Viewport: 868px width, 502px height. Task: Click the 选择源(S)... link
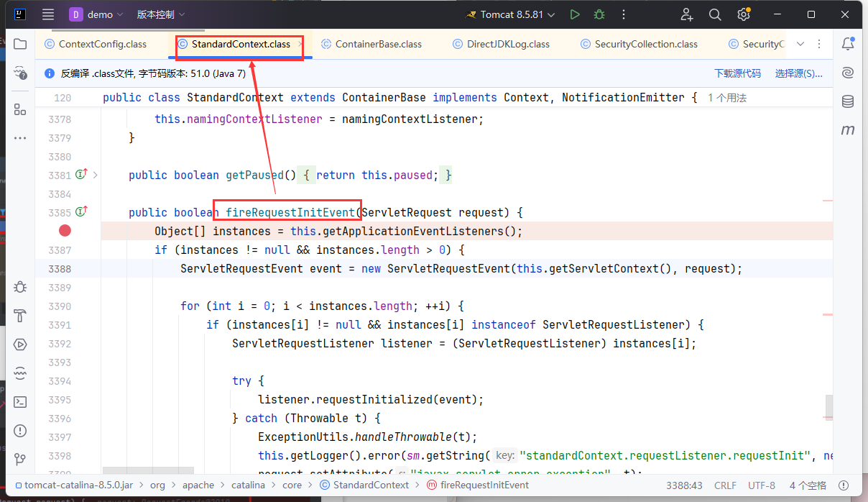pyautogui.click(x=798, y=73)
